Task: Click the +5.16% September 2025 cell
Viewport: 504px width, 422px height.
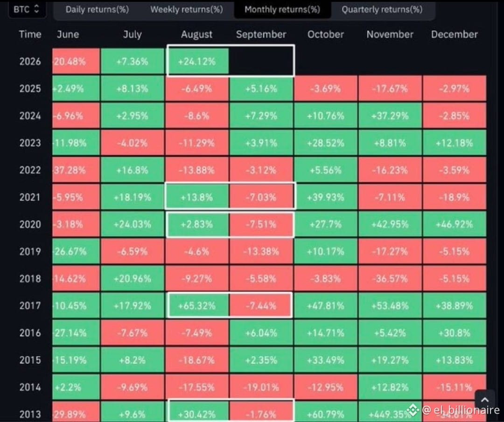Action: point(261,89)
